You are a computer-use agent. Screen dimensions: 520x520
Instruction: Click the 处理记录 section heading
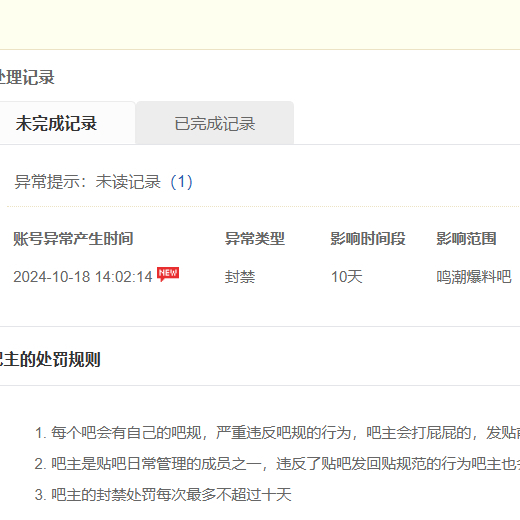click(x=27, y=77)
